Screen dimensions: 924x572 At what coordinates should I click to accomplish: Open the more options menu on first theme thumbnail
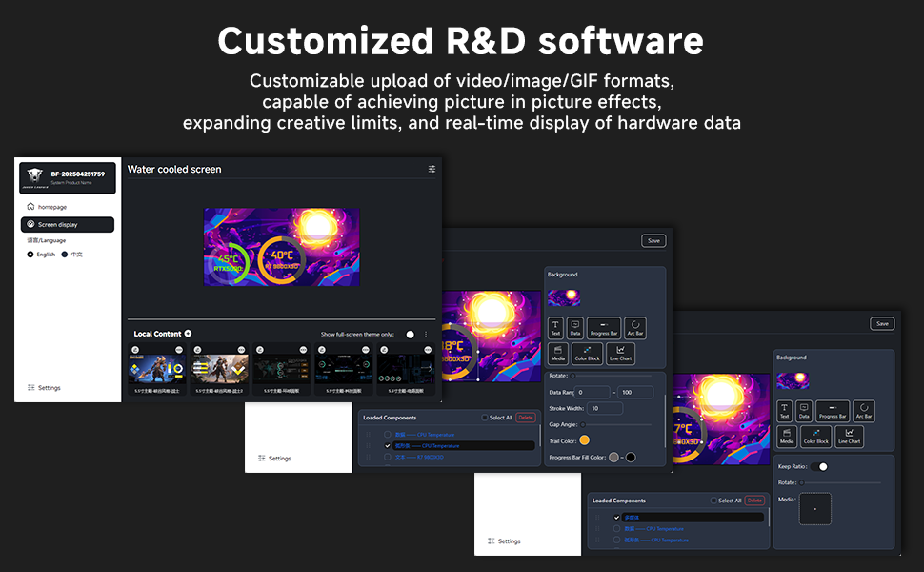[180, 350]
